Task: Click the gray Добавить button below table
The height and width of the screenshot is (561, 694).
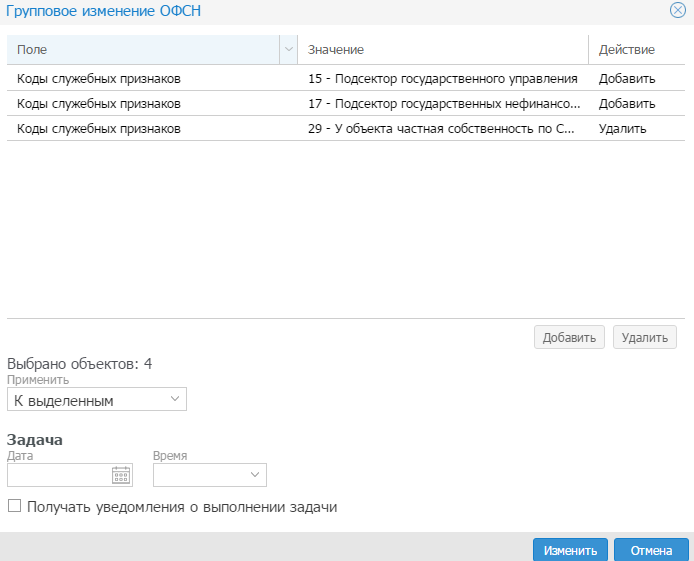Action: (569, 337)
